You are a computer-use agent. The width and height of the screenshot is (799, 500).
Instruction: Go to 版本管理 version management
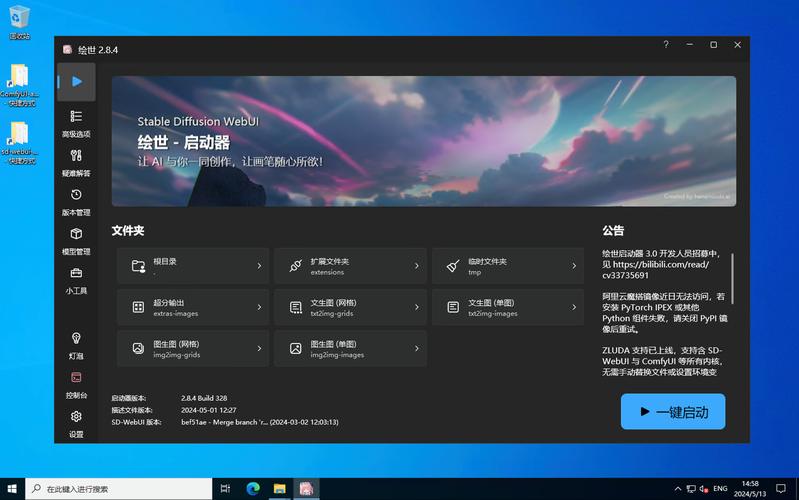pyautogui.click(x=76, y=201)
